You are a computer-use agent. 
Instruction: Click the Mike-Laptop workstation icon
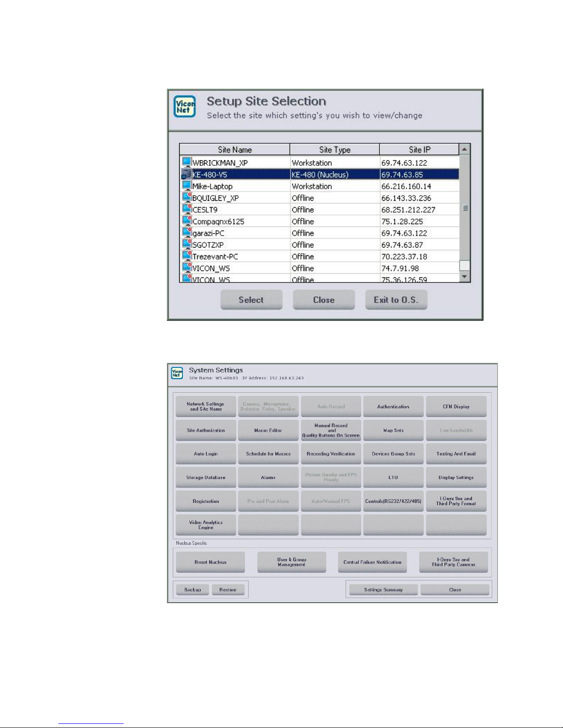point(187,186)
